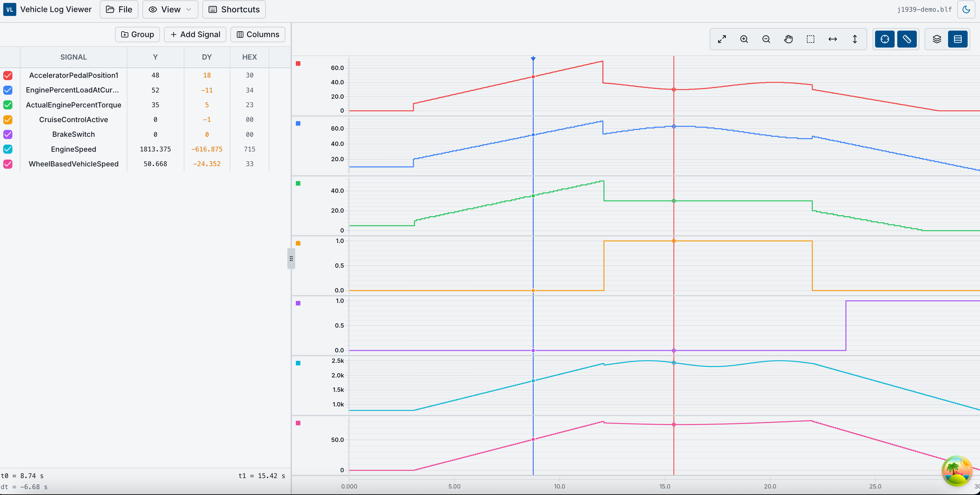This screenshot has width=980, height=495.
Task: Uncheck the BrakeSwitch signal checkbox
Action: pyautogui.click(x=7, y=134)
